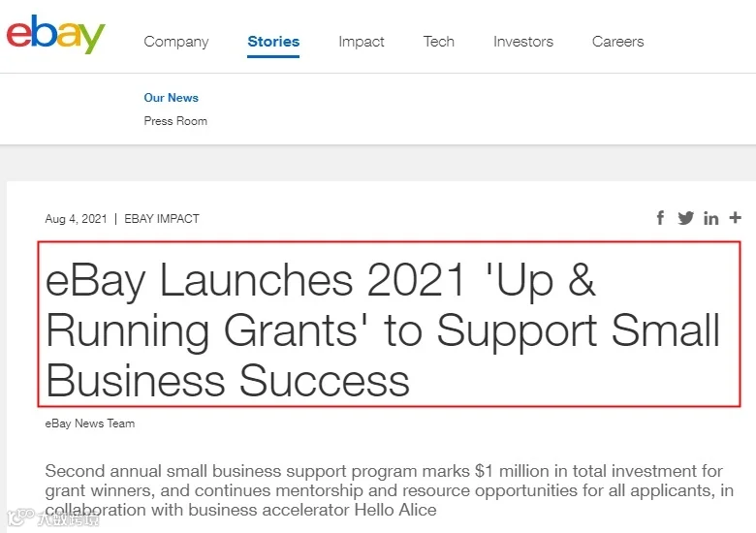Click the EBAY IMPACT category label
This screenshot has height=533, width=756.
click(162, 219)
